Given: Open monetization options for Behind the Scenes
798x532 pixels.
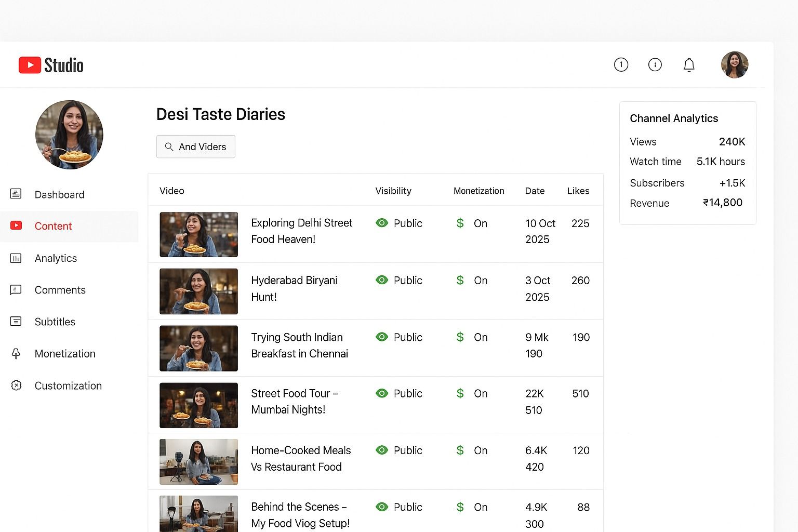Looking at the screenshot, I should pyautogui.click(x=460, y=507).
